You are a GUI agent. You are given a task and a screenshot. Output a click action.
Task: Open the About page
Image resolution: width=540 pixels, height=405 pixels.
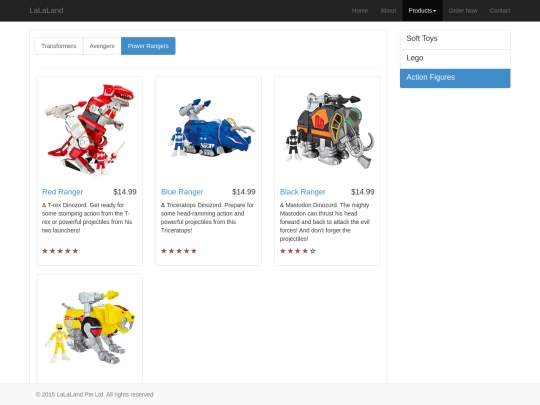(388, 11)
